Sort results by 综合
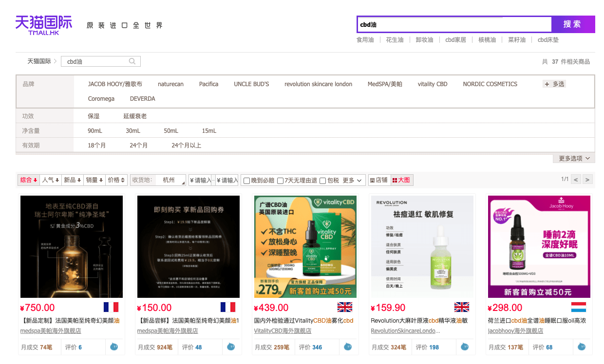Viewport: 604px width, 364px height. pos(29,180)
